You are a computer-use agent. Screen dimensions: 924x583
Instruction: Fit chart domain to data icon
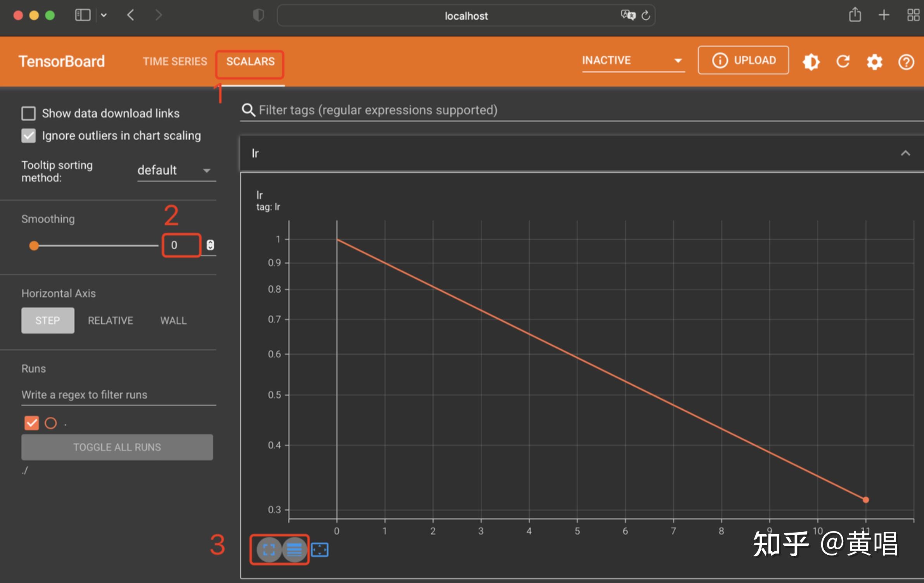coord(320,549)
